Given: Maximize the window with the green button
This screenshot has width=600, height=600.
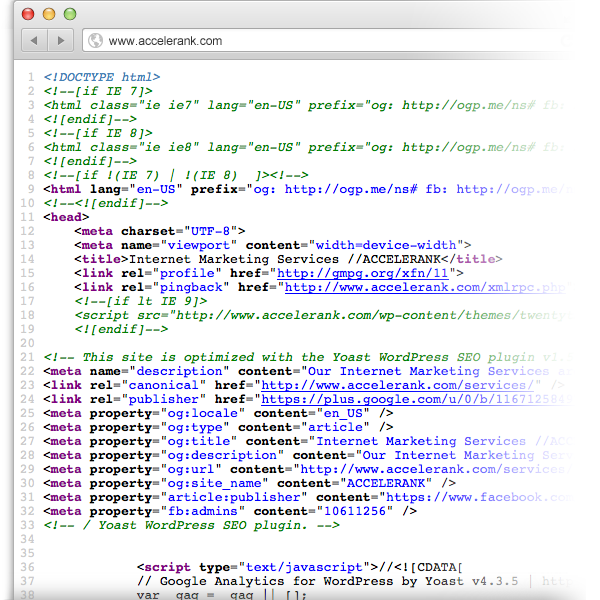Looking at the screenshot, I should click(x=70, y=14).
